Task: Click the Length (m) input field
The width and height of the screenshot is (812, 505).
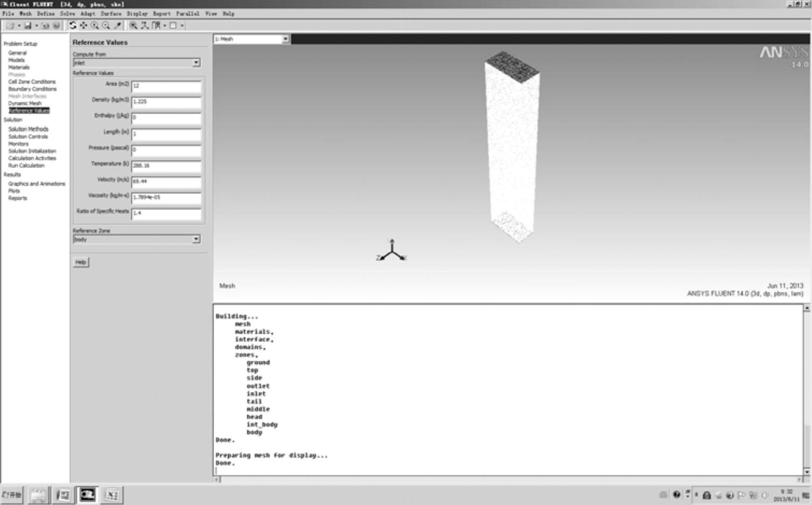Action: (x=166, y=134)
